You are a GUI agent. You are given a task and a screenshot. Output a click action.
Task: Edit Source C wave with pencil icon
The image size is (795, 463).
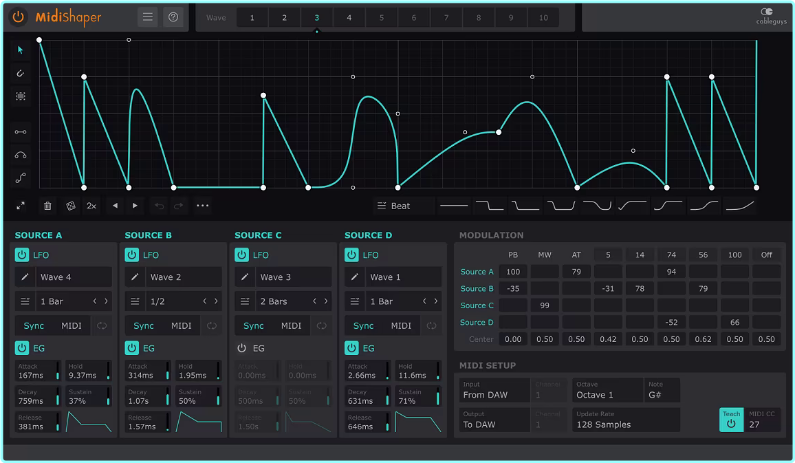(x=244, y=277)
